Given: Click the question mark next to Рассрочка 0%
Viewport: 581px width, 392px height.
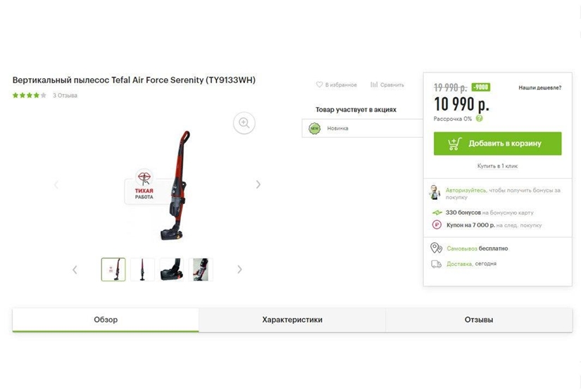Looking at the screenshot, I should point(479,118).
